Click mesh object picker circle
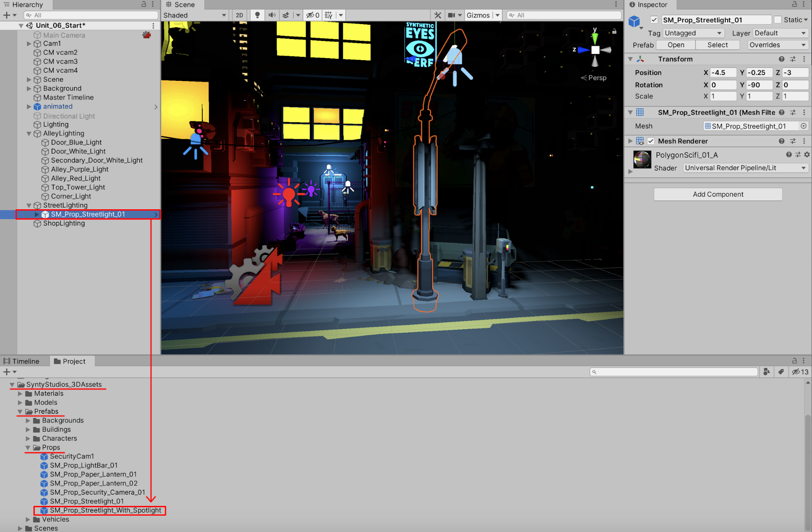Image resolution: width=812 pixels, height=532 pixels. tap(803, 126)
